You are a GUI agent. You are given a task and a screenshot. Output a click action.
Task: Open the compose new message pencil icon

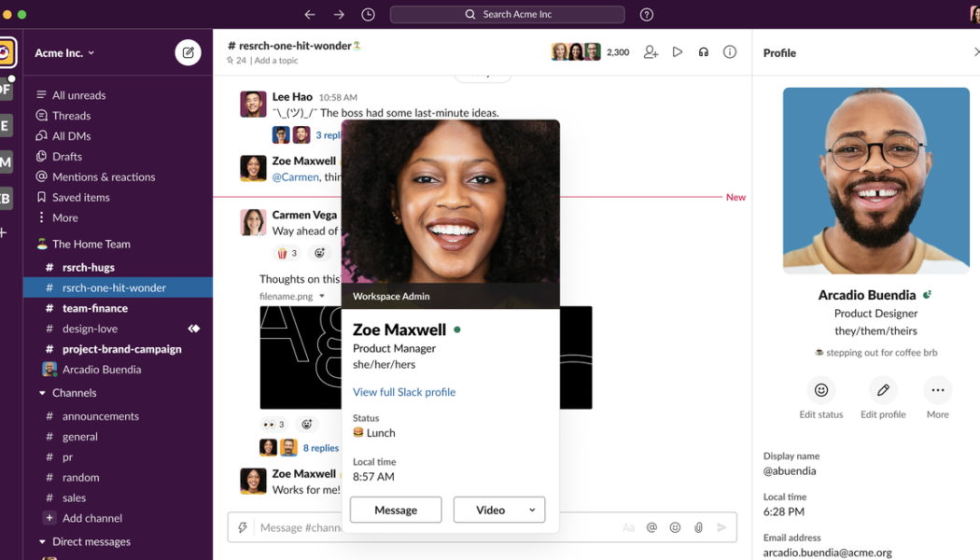pos(188,52)
